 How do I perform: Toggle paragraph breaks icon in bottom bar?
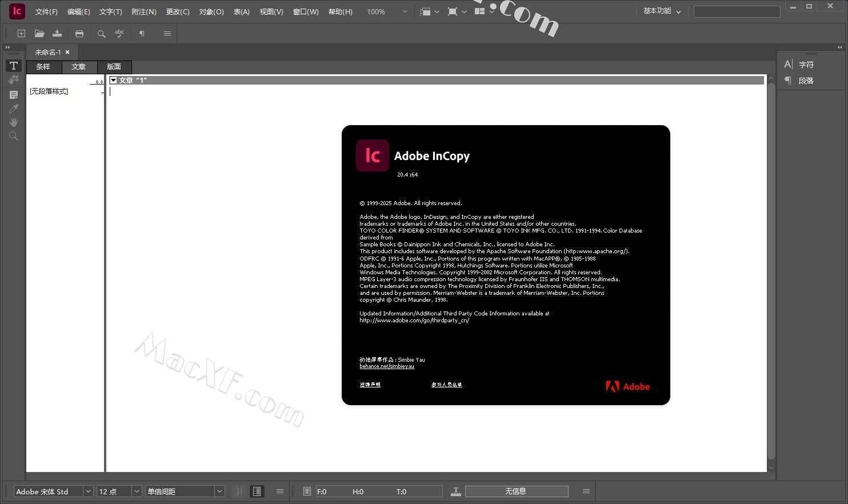257,491
